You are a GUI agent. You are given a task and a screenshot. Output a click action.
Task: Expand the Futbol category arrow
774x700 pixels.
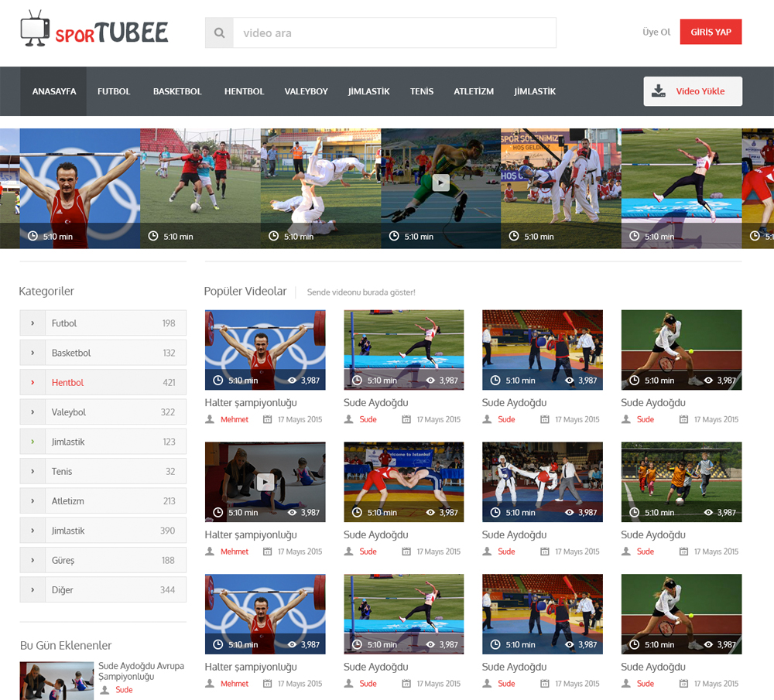(33, 323)
